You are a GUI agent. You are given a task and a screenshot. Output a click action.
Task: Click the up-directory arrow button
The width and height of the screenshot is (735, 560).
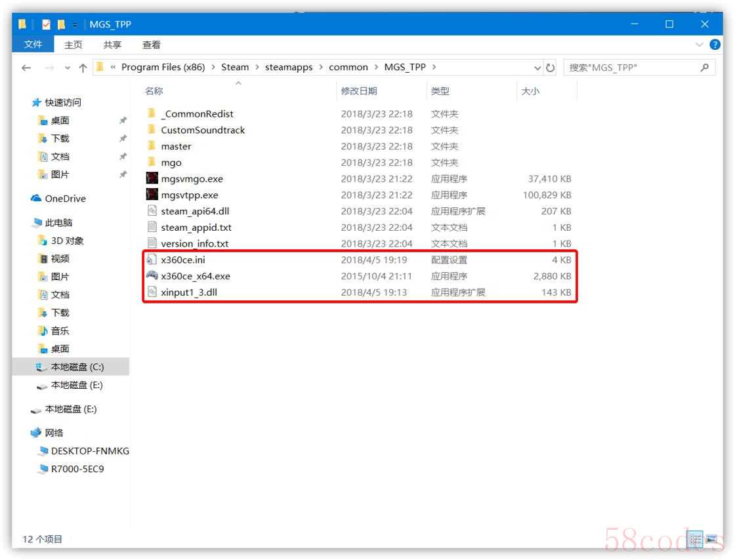83,68
